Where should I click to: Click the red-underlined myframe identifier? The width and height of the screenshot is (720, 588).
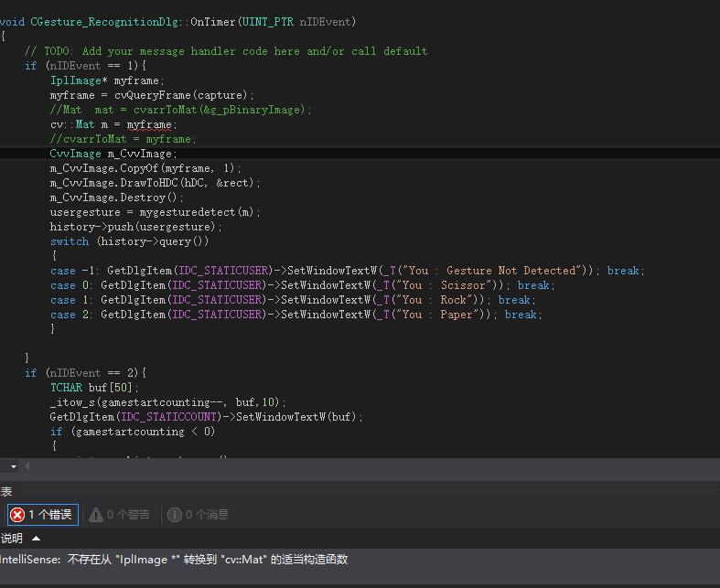(x=149, y=124)
